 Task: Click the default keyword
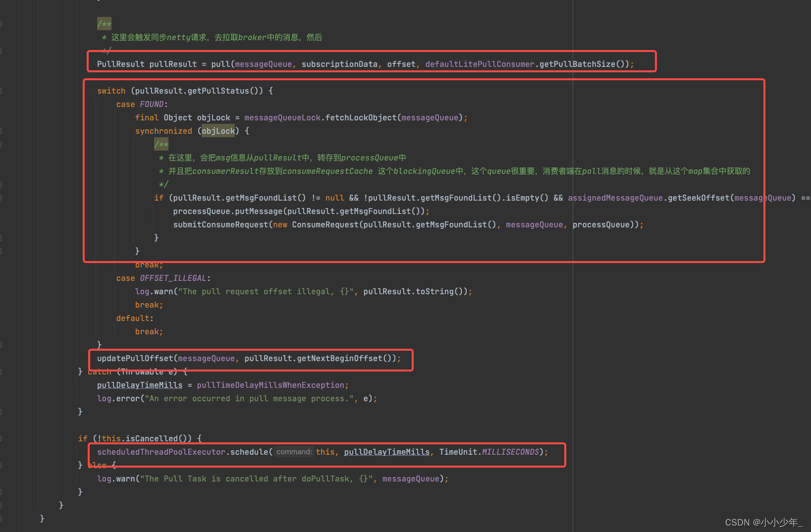[133, 318]
